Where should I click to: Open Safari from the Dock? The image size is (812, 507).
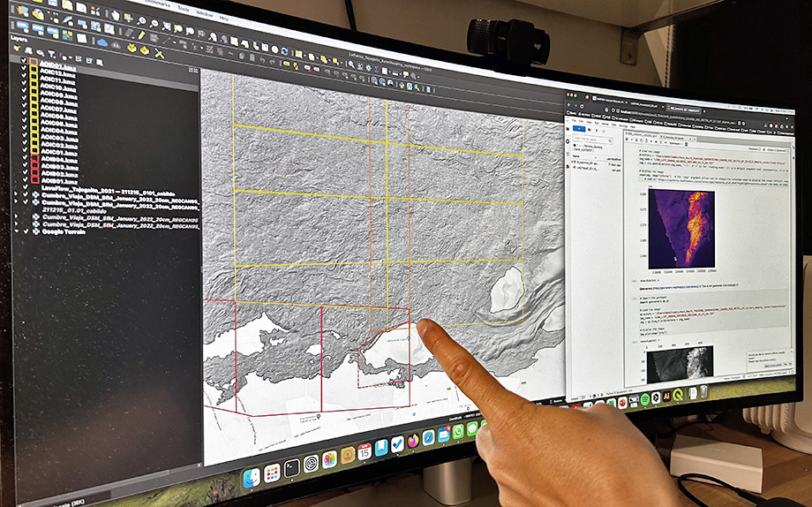pyautogui.click(x=429, y=437)
